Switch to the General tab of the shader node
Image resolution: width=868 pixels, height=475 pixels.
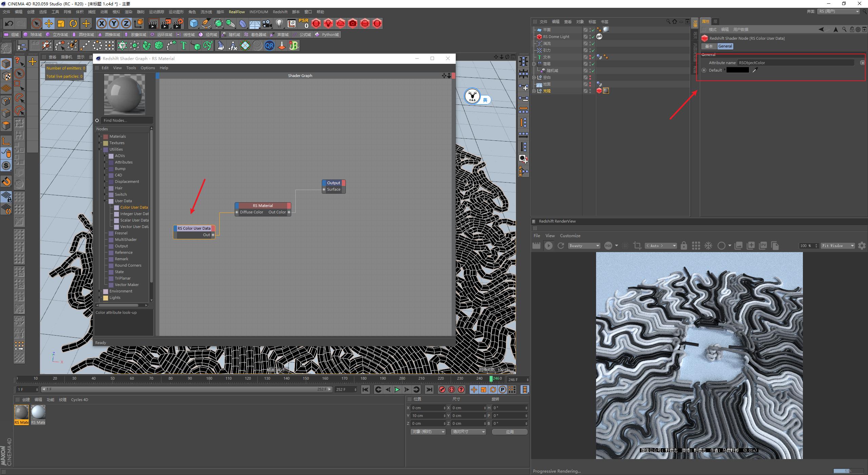pyautogui.click(x=725, y=46)
